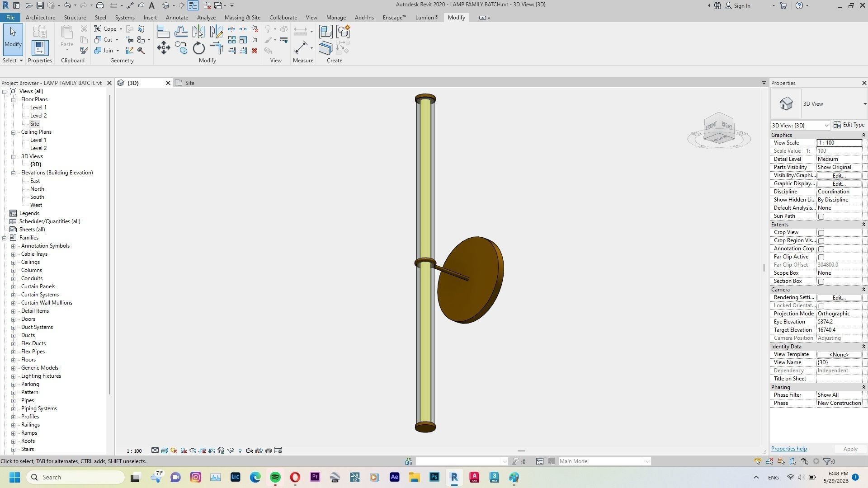Collapse the Ceiling Plans tree node
The image size is (868, 488).
point(14,132)
